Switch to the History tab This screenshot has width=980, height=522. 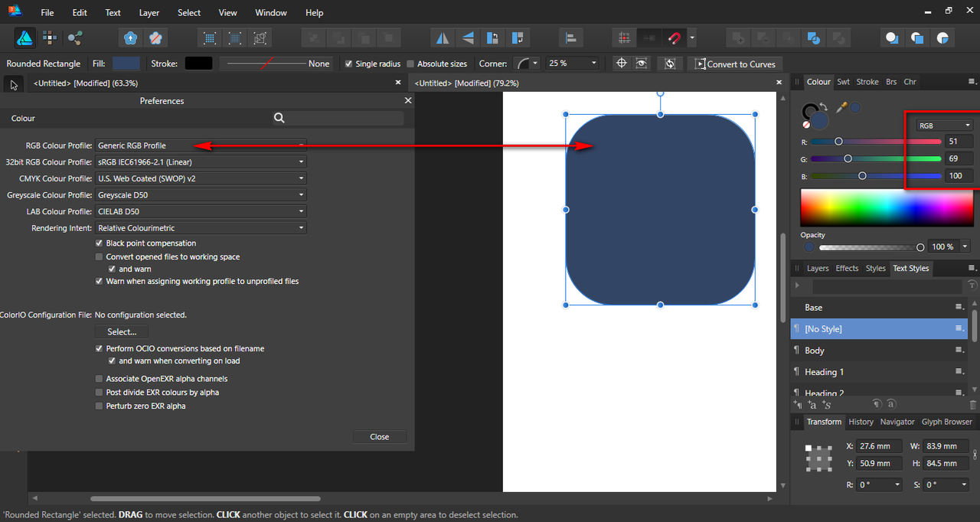pos(861,422)
